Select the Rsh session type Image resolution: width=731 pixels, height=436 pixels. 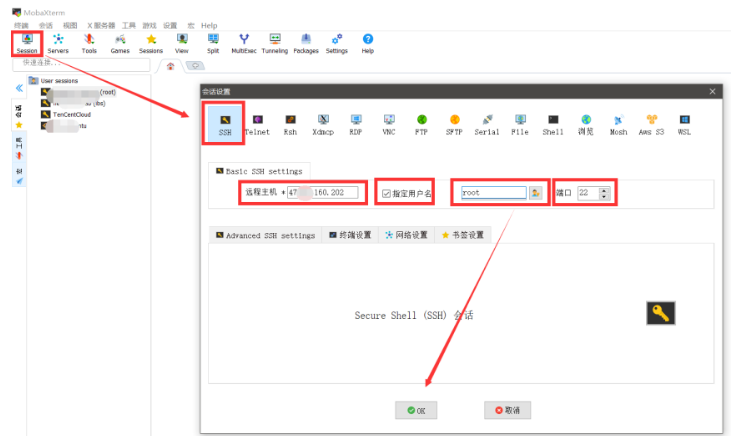[x=290, y=125]
